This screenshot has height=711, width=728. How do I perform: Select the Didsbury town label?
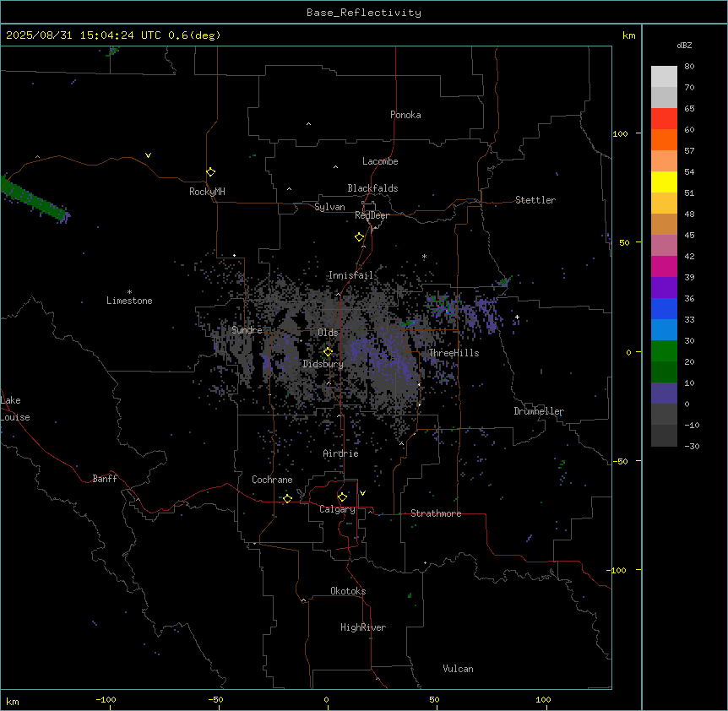(x=323, y=364)
